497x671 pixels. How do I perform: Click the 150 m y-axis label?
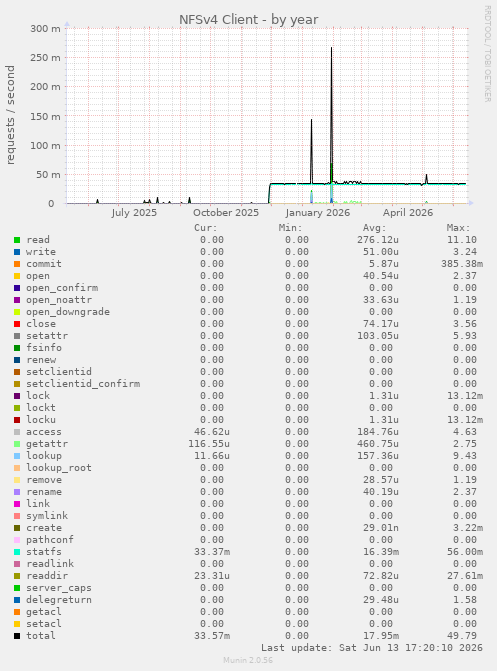pos(45,116)
